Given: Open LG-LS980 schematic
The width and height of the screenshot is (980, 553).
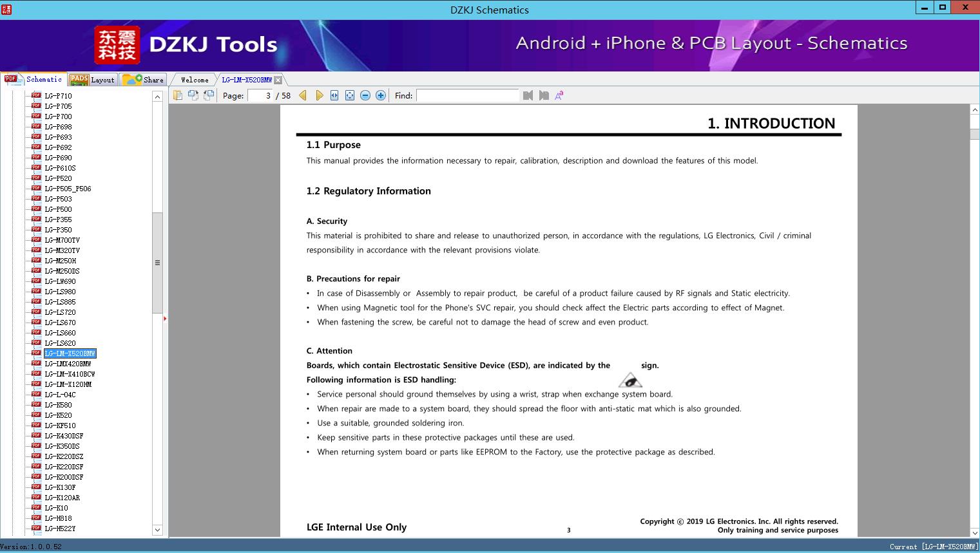Looking at the screenshot, I should (60, 292).
